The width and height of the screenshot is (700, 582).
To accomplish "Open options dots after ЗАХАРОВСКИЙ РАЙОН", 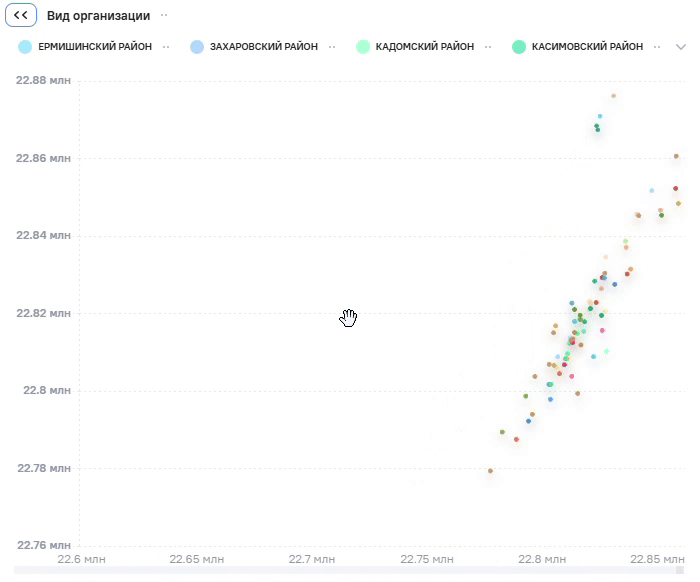I will point(332,47).
